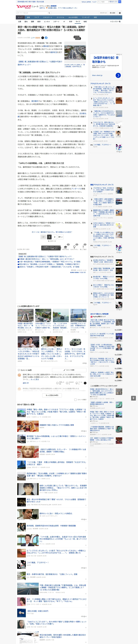The image size is (138, 644).
Task: Click うーん reaction on first comment
Action: 79,383
